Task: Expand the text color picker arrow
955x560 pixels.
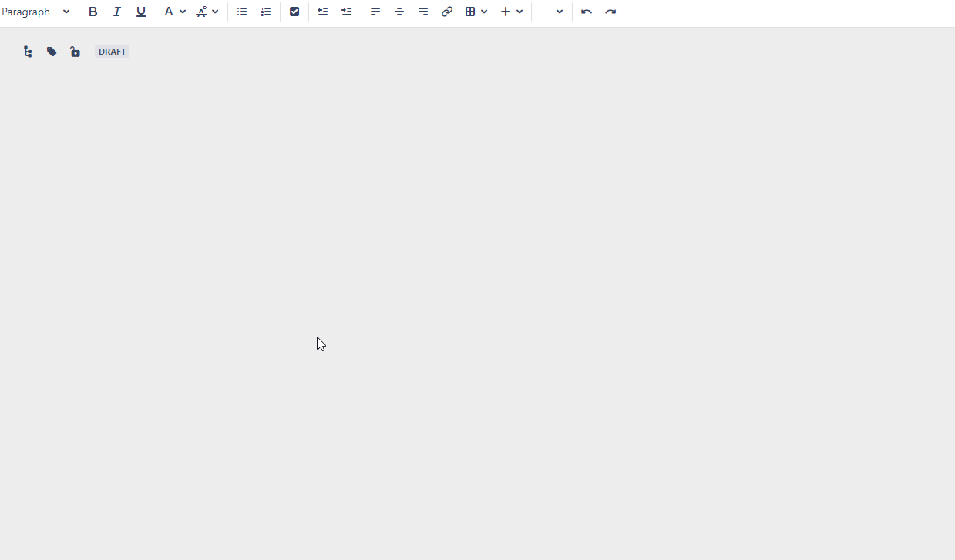Action: (x=183, y=12)
